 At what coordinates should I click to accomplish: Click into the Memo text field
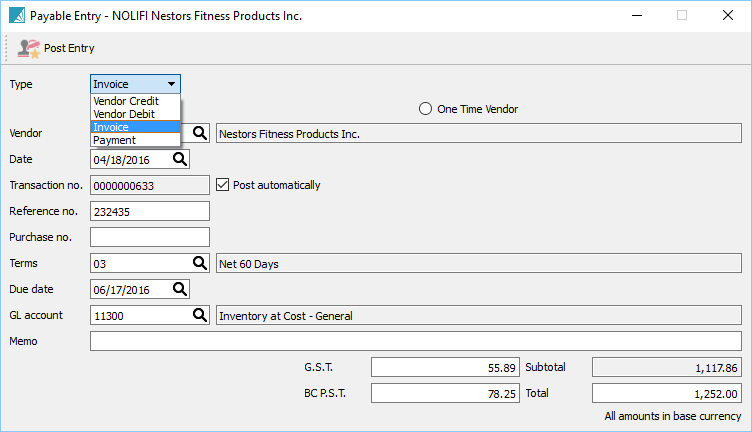(415, 341)
